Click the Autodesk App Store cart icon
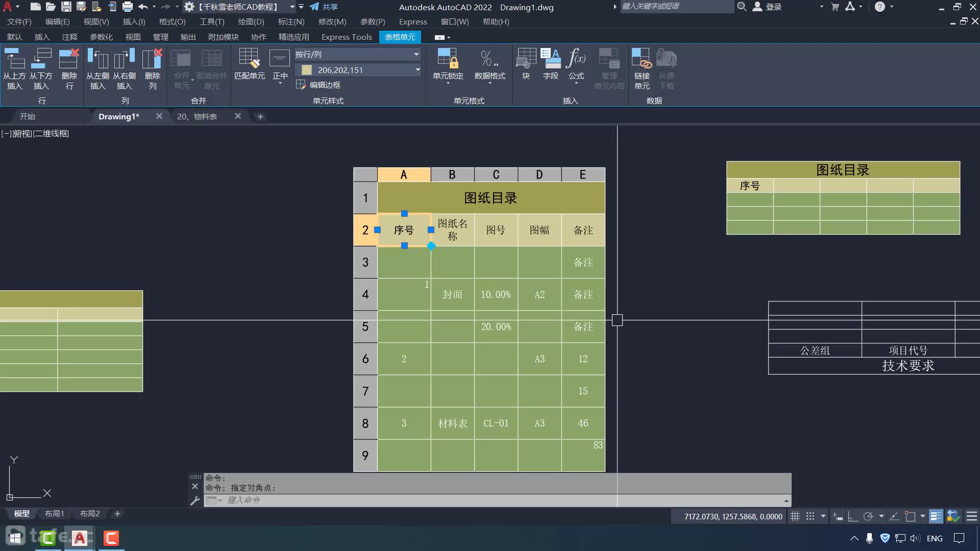 point(835,7)
